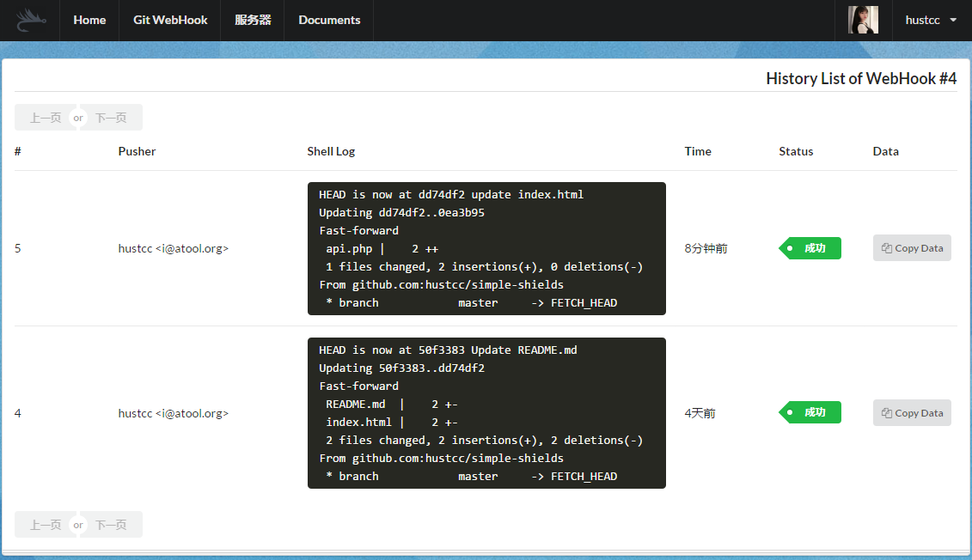Open the 服务器 menu item
972x560 pixels.
[253, 21]
